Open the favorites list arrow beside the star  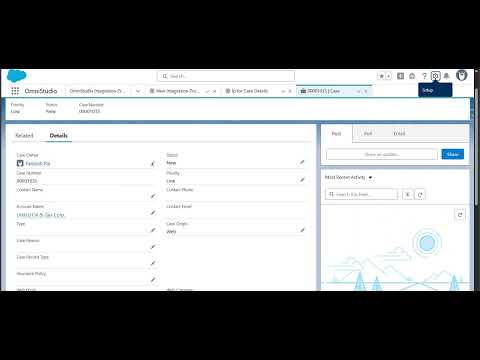(x=388, y=76)
